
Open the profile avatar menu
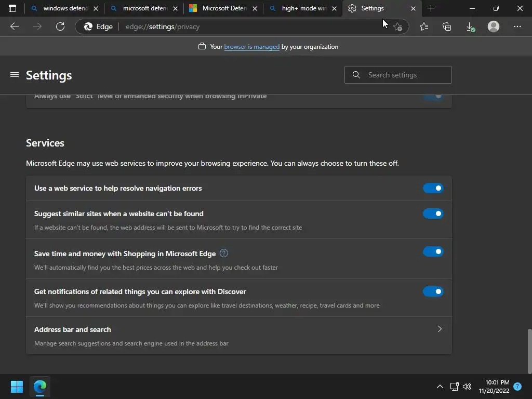pos(494,26)
